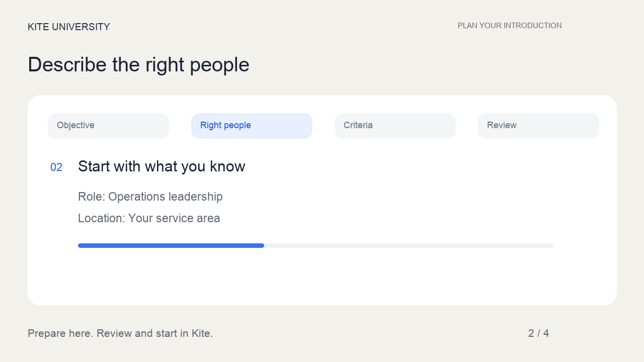
Task: Click the Plan Your Introduction label
Action: [510, 26]
